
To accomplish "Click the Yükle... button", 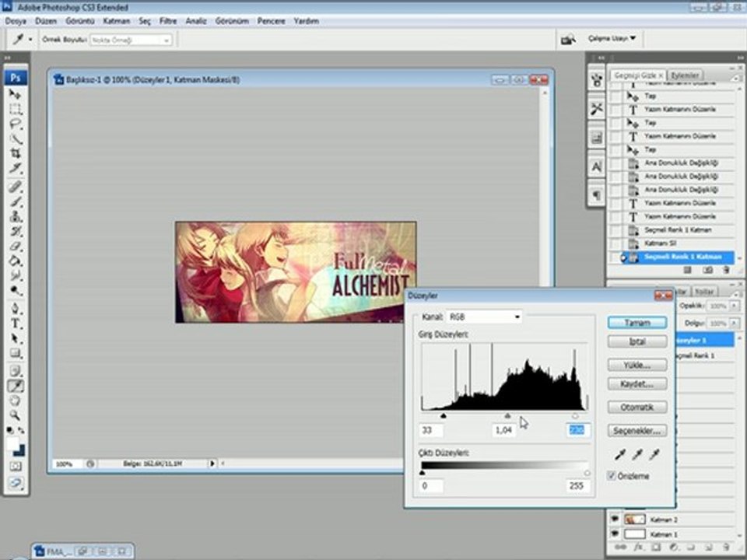I will coord(637,366).
